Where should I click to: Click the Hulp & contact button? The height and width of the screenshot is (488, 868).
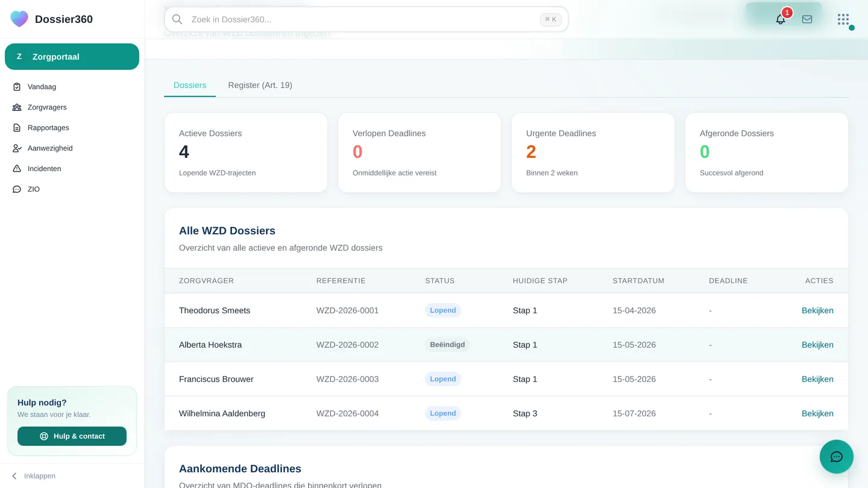pos(72,436)
